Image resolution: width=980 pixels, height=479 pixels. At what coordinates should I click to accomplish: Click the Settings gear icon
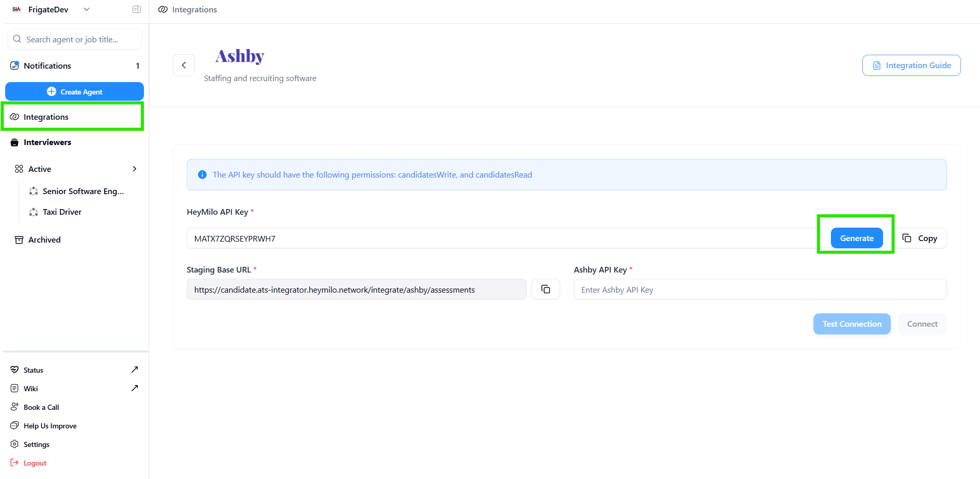14,444
